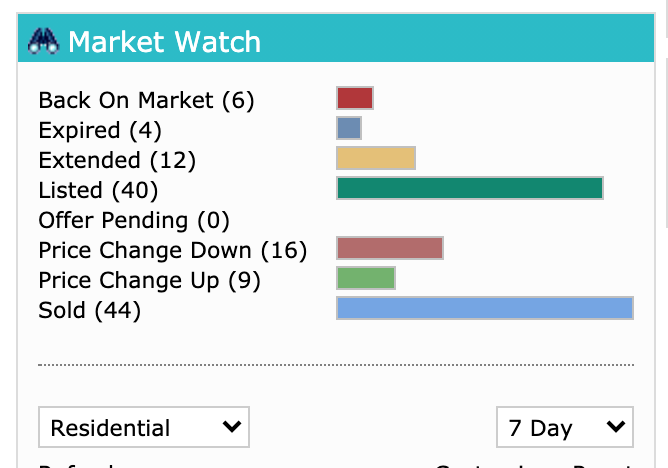Open the Extended (12) listings

117,161
